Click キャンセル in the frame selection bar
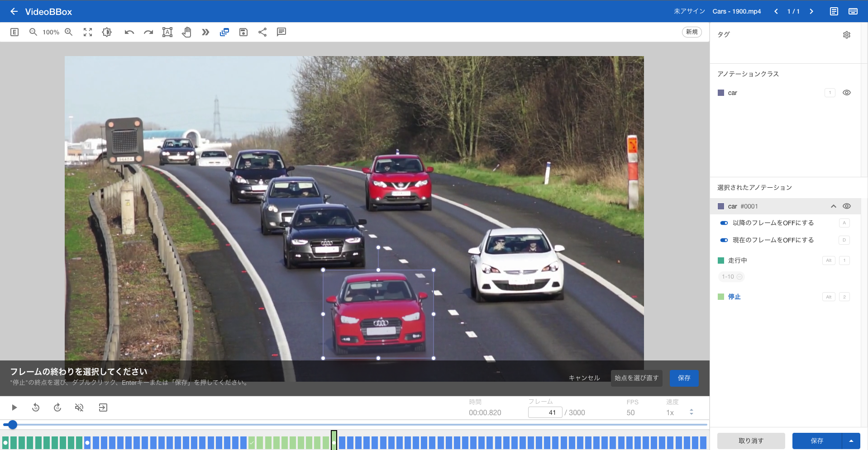Viewport: 868px width, 450px height. [x=584, y=378]
